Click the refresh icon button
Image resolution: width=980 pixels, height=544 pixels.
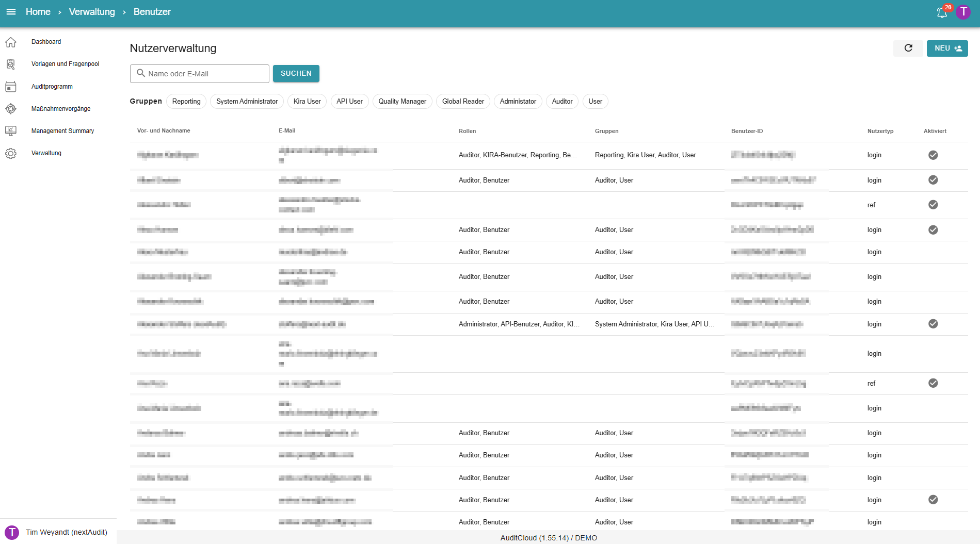908,48
